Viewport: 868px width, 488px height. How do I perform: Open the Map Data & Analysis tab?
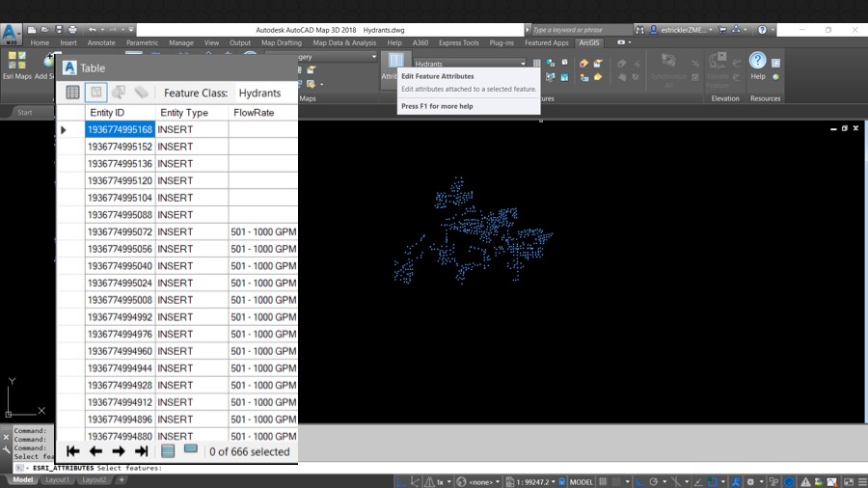point(344,42)
